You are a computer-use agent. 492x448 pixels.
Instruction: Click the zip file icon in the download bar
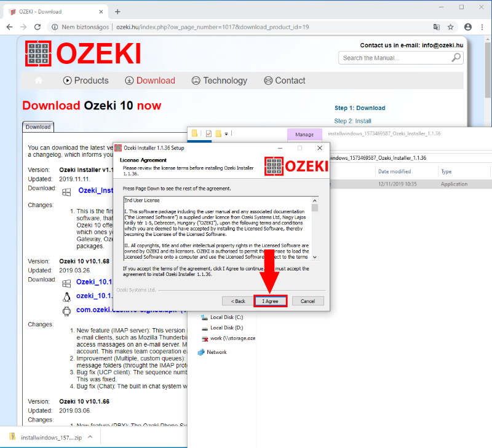click(x=12, y=436)
